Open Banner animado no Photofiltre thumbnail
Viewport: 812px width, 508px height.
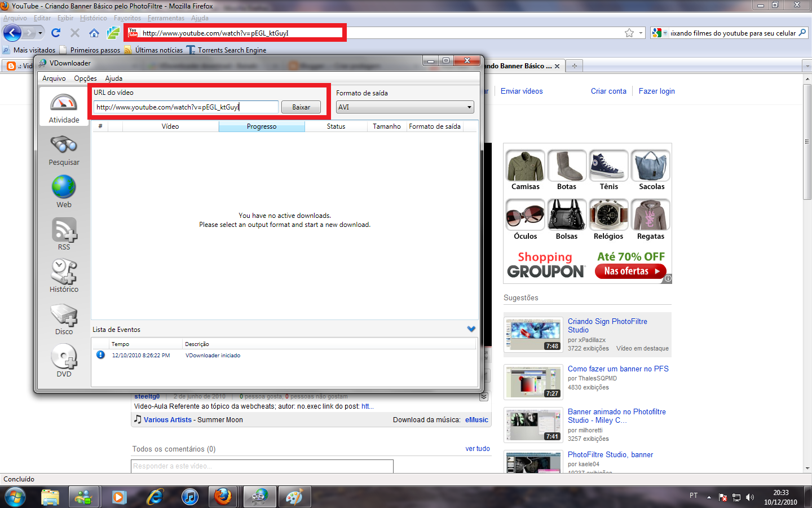pos(533,425)
